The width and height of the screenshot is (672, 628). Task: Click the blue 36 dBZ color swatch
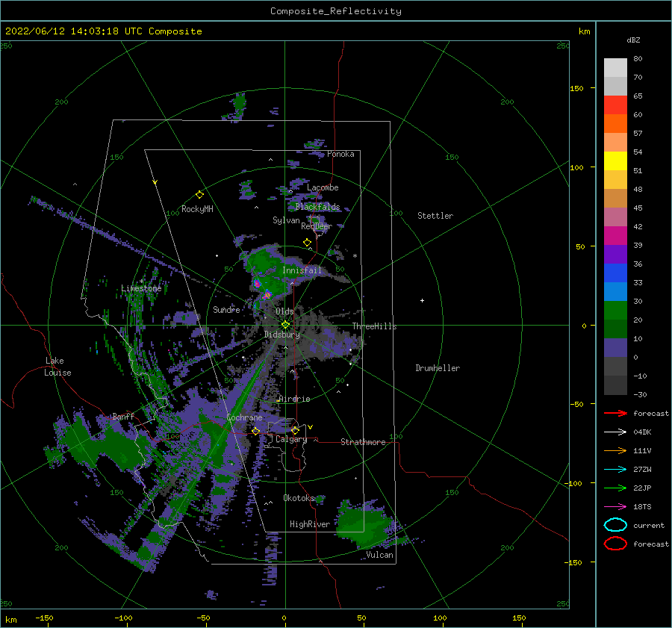(x=615, y=273)
